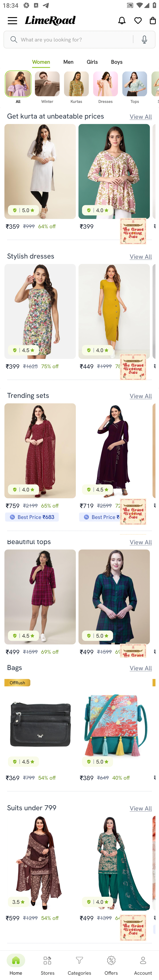Switch to the Men tab

tap(68, 62)
